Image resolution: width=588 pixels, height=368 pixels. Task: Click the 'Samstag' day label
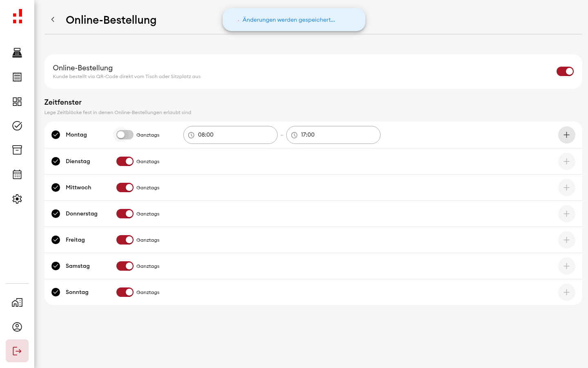[x=78, y=266]
